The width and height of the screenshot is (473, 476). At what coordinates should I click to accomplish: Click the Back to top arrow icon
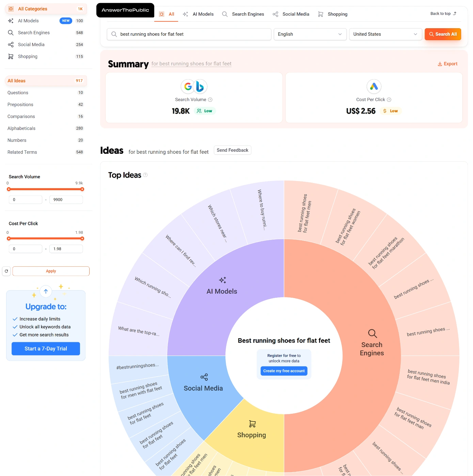455,14
